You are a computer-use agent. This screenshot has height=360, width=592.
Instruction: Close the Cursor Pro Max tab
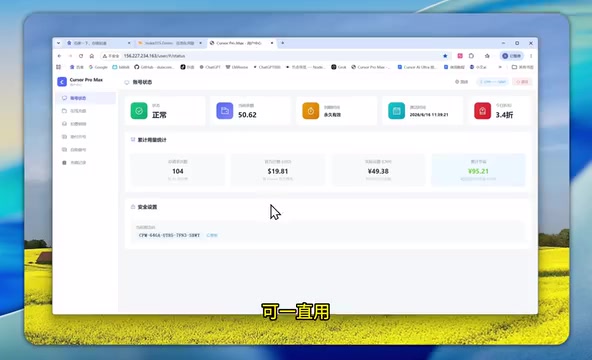point(272,43)
